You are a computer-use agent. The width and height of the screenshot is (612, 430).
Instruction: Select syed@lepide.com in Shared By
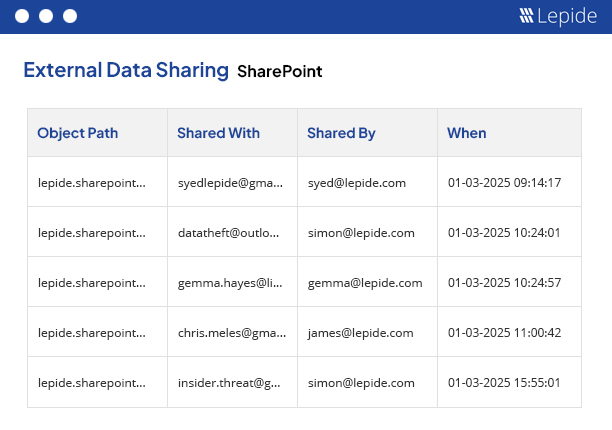pos(356,183)
